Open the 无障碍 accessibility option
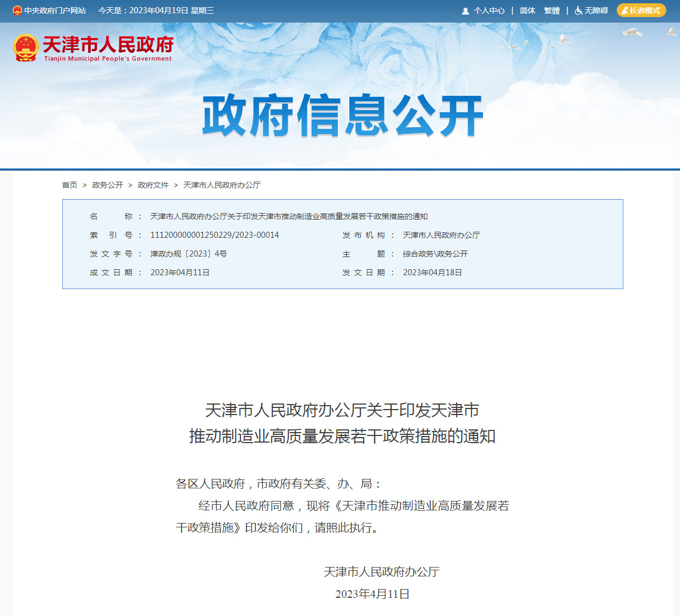 596,10
